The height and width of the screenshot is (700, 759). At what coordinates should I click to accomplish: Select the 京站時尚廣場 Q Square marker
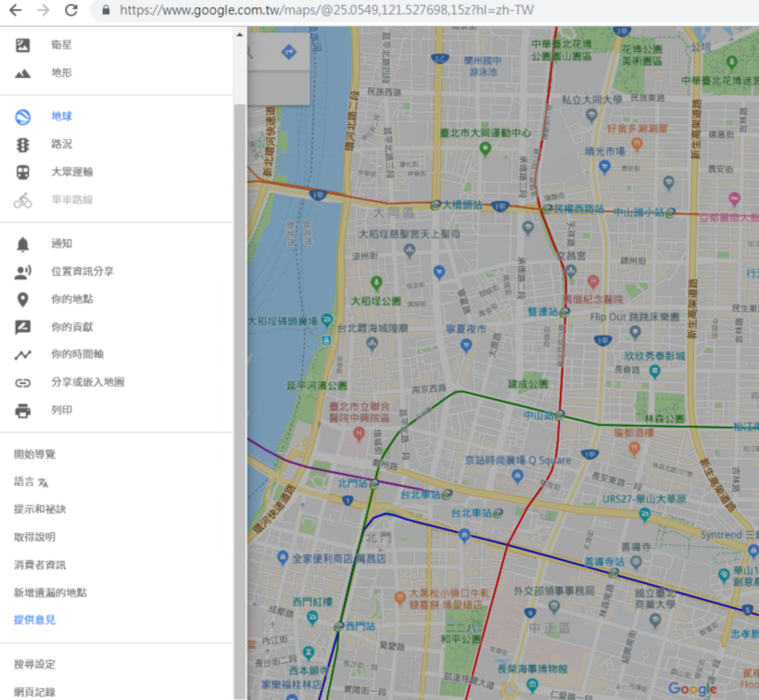point(517,476)
